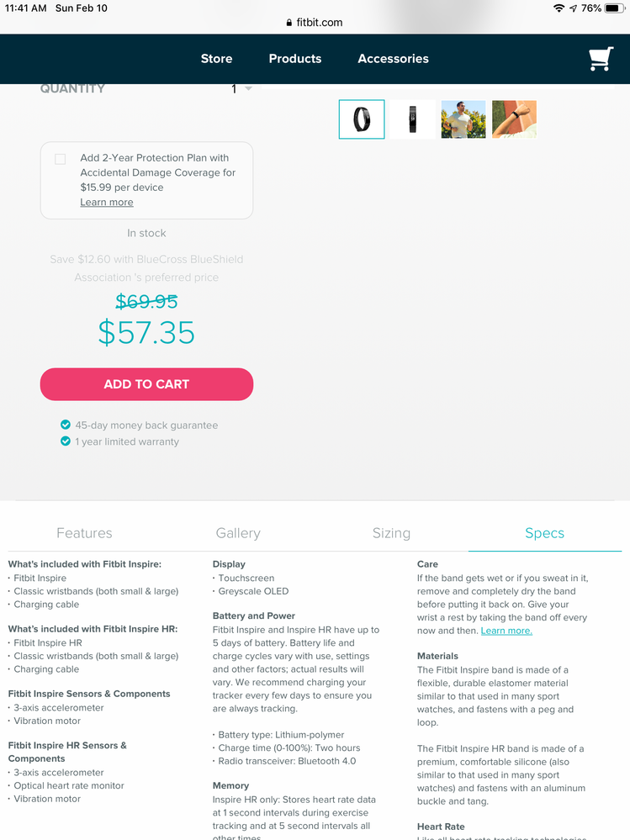Select the Specs tab
This screenshot has width=630, height=840.
[544, 533]
